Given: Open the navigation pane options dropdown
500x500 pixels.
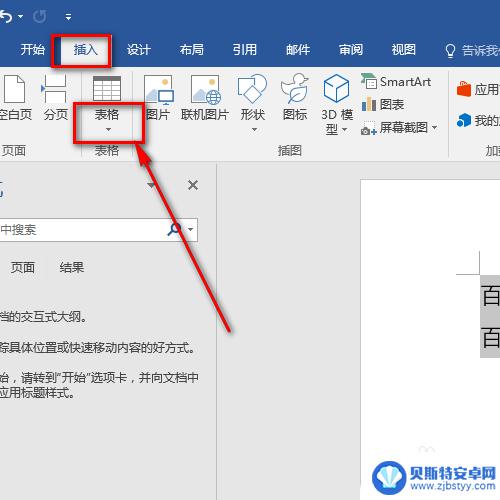Looking at the screenshot, I should [151, 185].
